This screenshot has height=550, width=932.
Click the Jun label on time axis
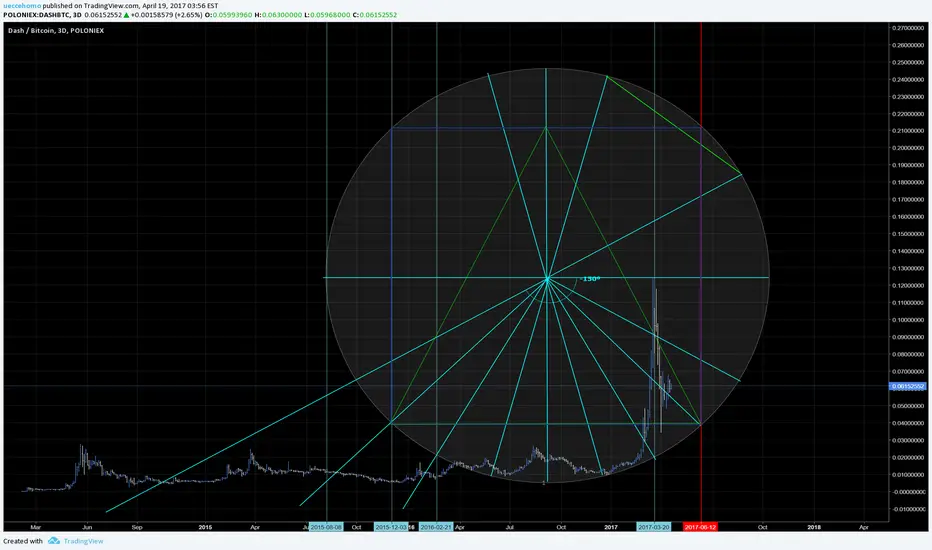pyautogui.click(x=87, y=527)
